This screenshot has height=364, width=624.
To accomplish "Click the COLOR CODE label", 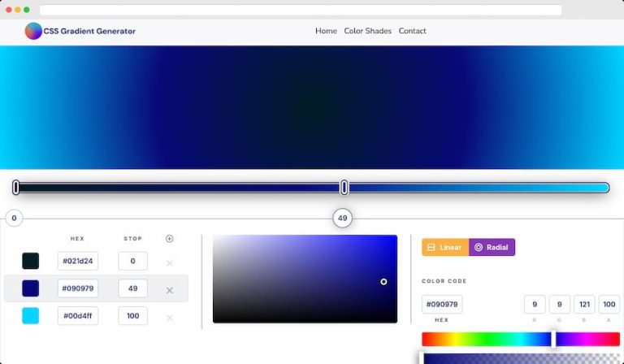I will point(444,281).
